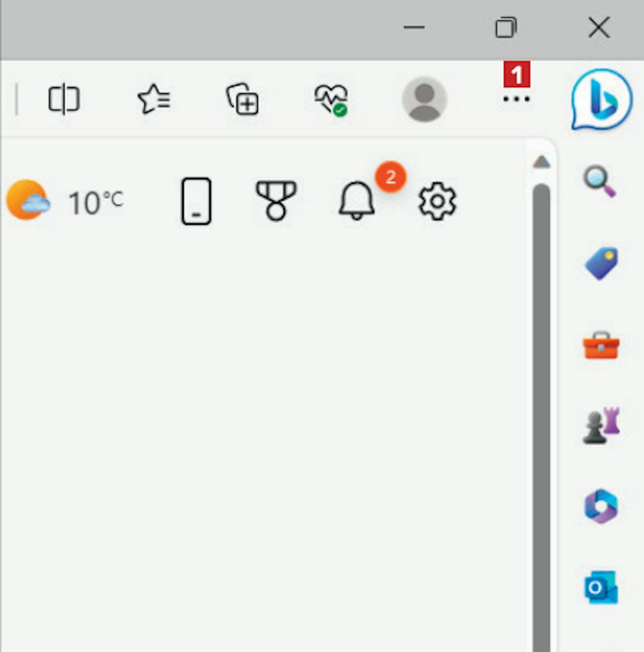Screen dimensions: 644x652
Task: Click the vertical scrollbar thumb
Action: 541,417
